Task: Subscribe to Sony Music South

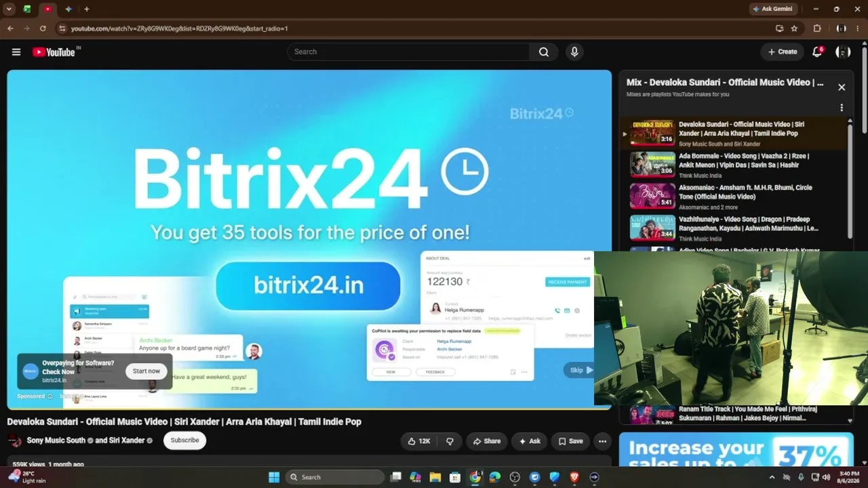Action: [184, 441]
